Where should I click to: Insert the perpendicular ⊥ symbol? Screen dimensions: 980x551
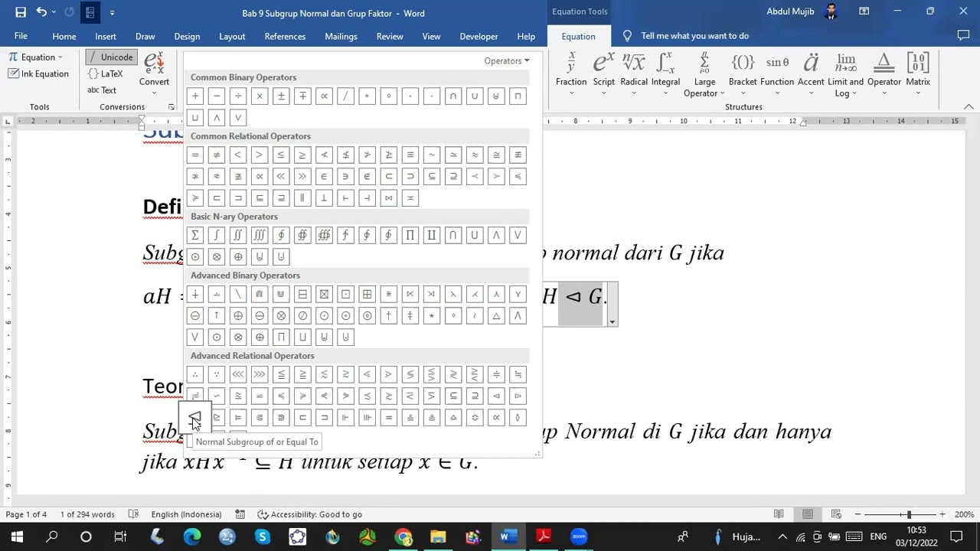tap(324, 197)
